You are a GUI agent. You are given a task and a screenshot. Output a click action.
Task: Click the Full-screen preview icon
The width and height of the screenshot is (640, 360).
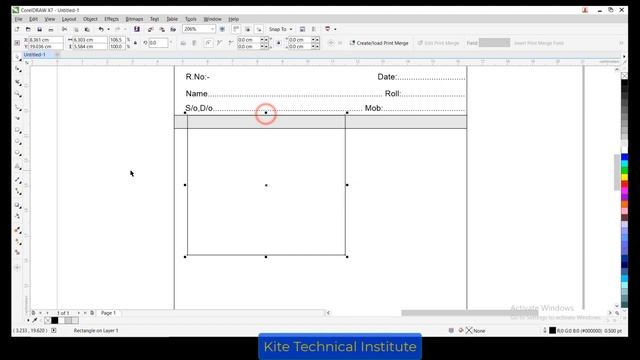[222, 29]
